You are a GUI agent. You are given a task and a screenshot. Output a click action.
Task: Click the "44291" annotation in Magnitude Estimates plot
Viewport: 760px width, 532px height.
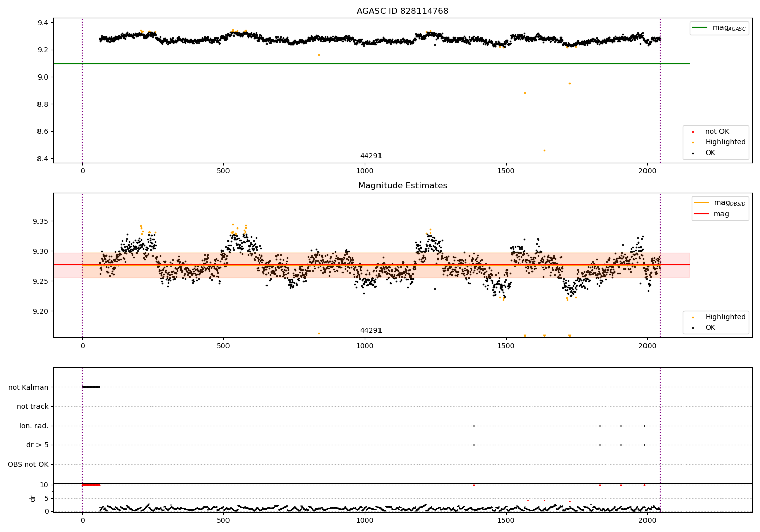(371, 331)
